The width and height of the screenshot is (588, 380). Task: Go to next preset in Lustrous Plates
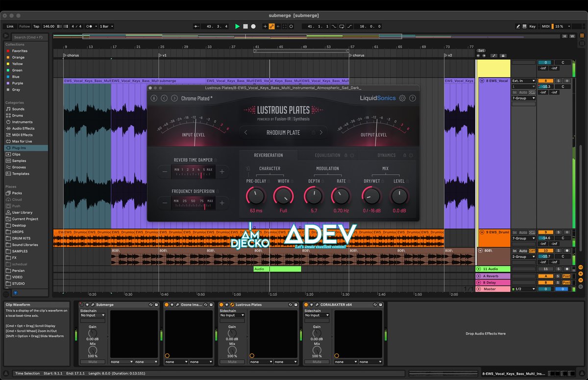click(x=174, y=98)
